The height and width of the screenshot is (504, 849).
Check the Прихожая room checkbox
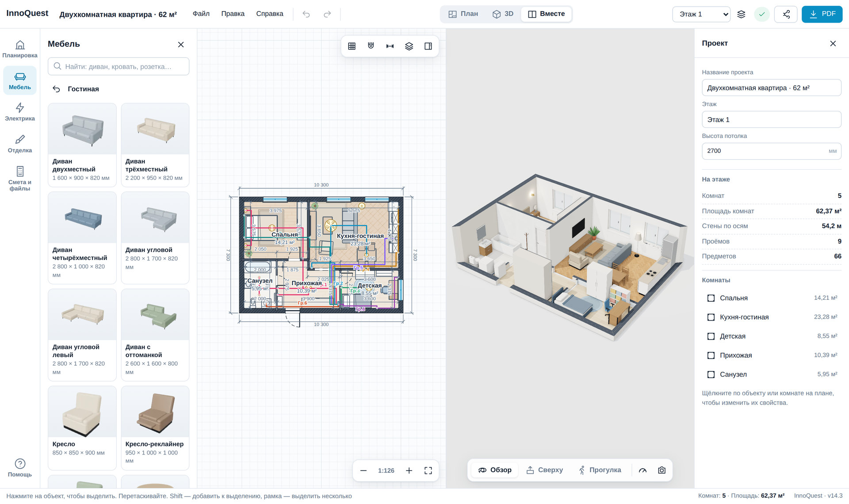pyautogui.click(x=711, y=355)
